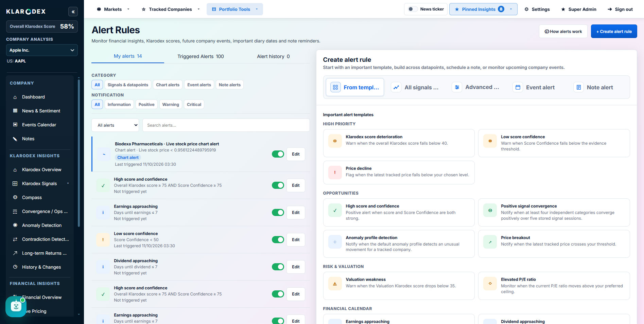644x324 pixels.
Task: Open the All alerts filter dropdown
Action: (x=115, y=125)
